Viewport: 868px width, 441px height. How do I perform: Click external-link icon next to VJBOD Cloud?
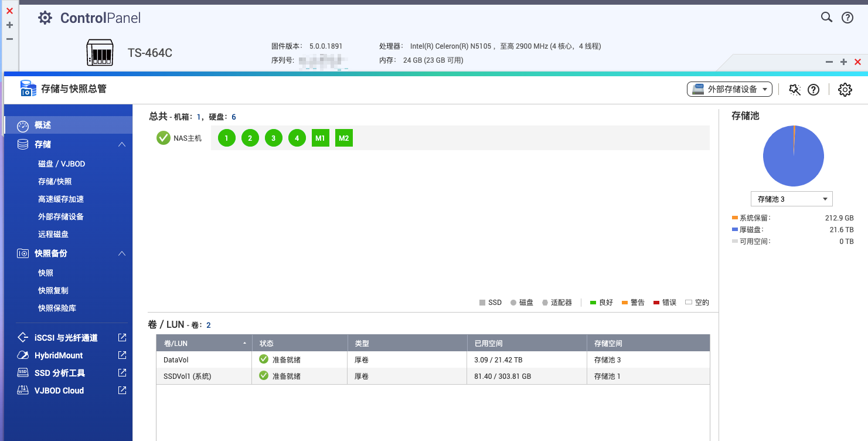pyautogui.click(x=122, y=390)
